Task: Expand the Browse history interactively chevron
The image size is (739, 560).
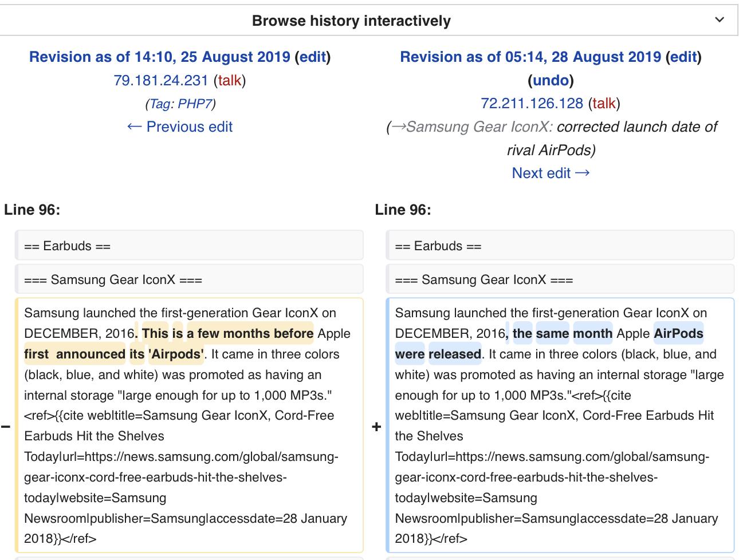Action: pos(720,20)
